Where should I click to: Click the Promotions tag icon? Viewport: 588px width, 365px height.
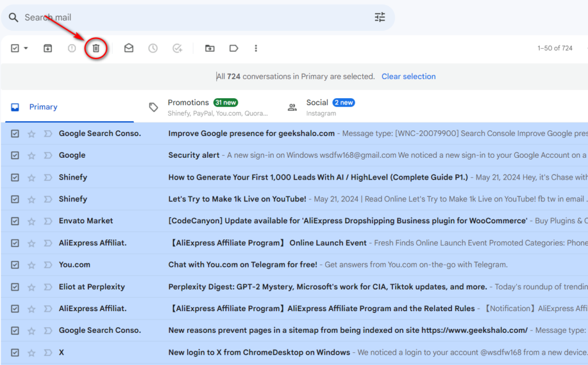tap(153, 107)
